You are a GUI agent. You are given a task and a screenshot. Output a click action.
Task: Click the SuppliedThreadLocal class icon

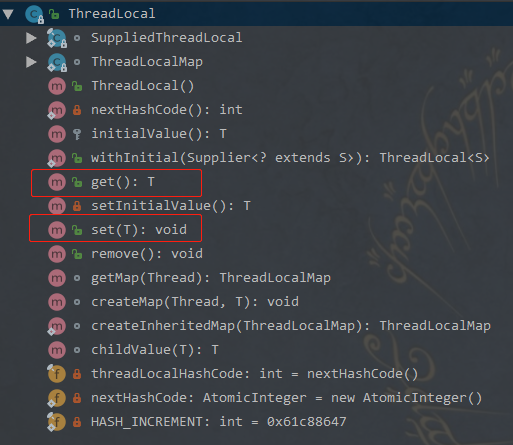tap(57, 38)
